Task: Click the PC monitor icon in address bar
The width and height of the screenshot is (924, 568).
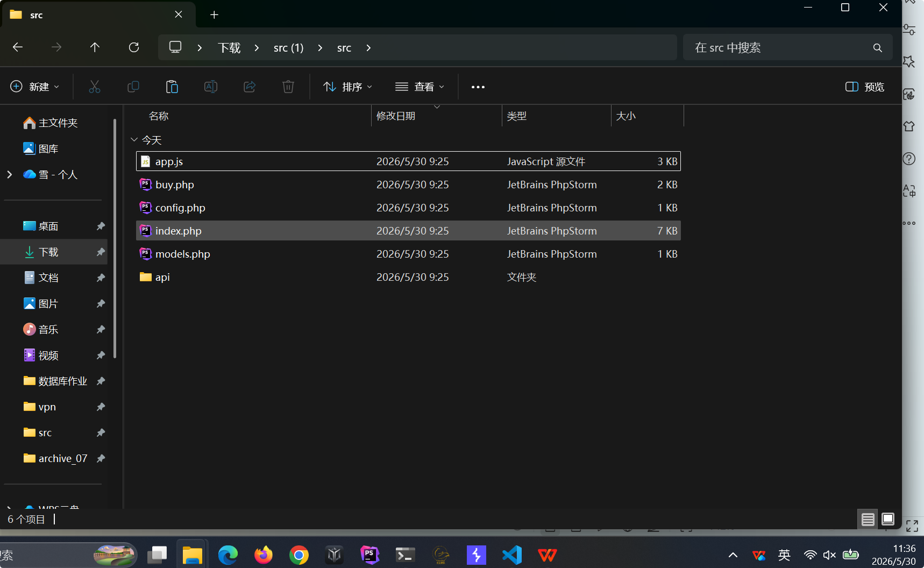Action: coord(175,47)
